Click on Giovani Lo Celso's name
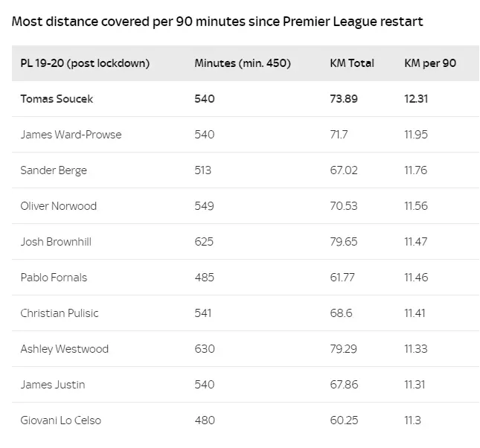This screenshot has width=480, height=448. [x=60, y=420]
